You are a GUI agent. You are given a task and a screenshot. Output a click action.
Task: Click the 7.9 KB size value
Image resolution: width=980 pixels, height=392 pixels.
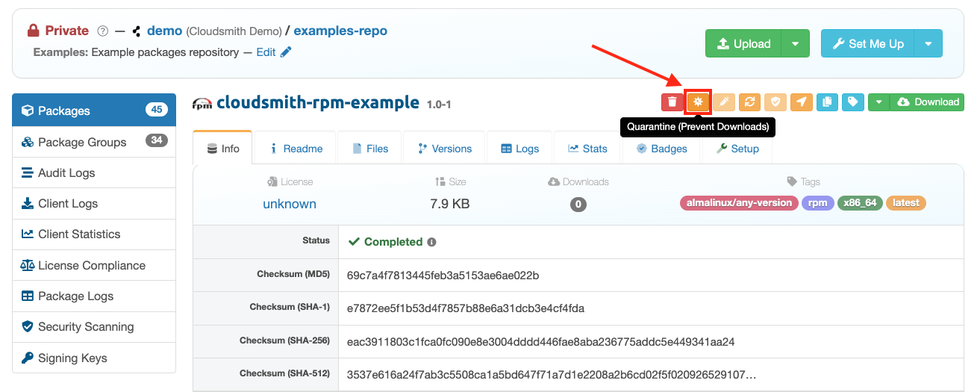click(x=450, y=204)
